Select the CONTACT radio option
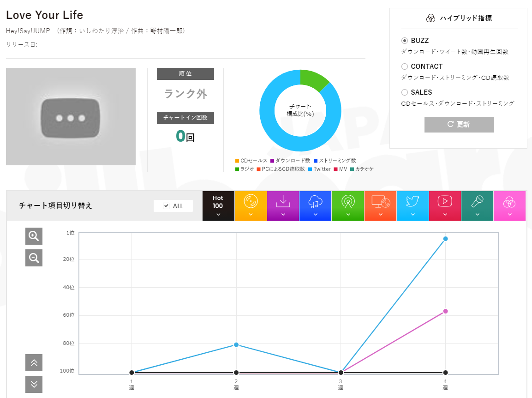This screenshot has width=532, height=398. coord(405,66)
